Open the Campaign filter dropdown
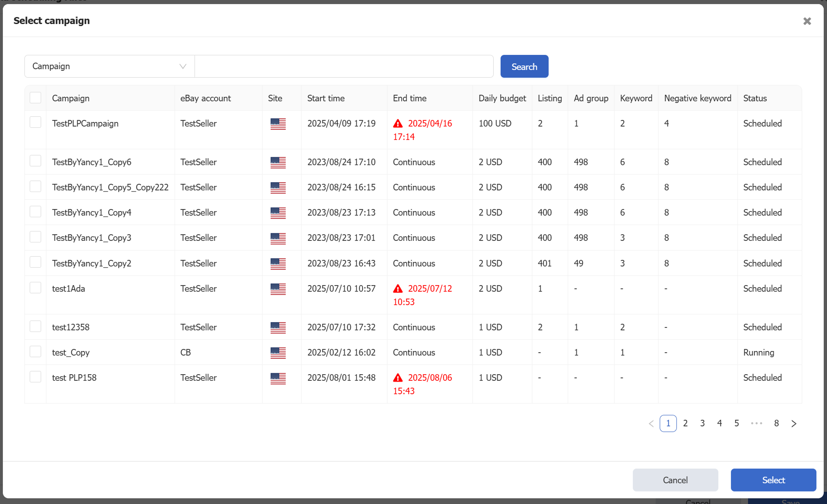827x504 pixels. click(109, 66)
